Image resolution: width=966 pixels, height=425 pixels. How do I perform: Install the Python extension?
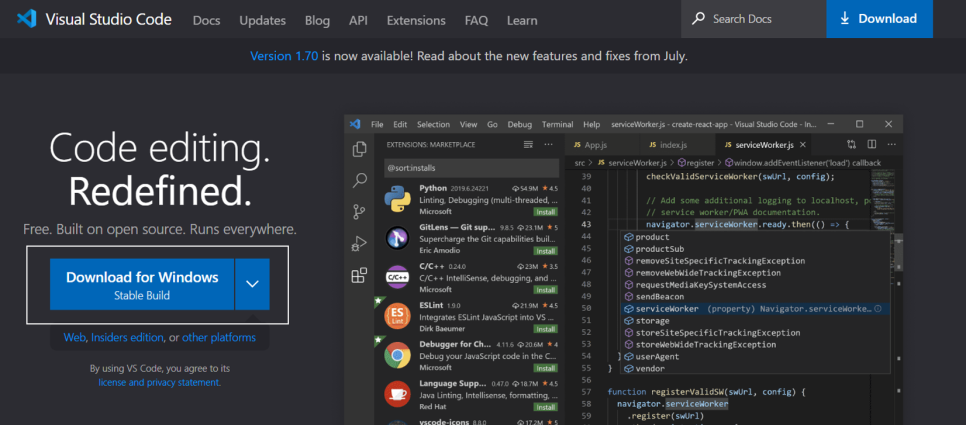pyautogui.click(x=545, y=211)
